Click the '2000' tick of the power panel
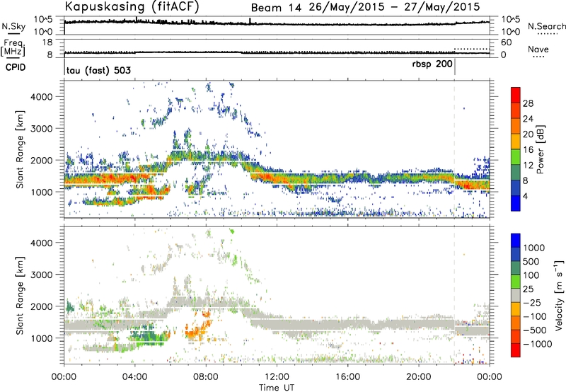 click(x=42, y=160)
